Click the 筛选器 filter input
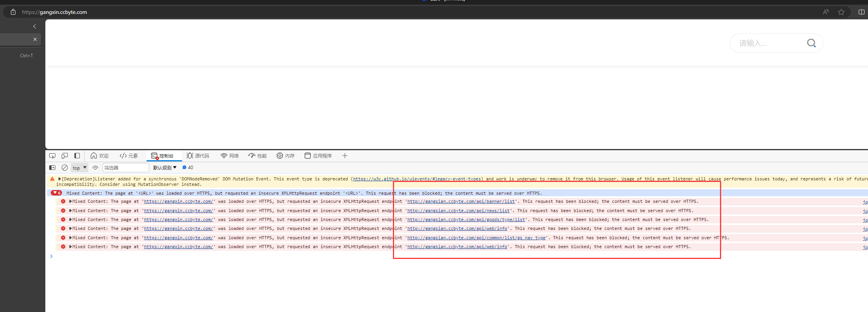This screenshot has width=868, height=312. 126,168
